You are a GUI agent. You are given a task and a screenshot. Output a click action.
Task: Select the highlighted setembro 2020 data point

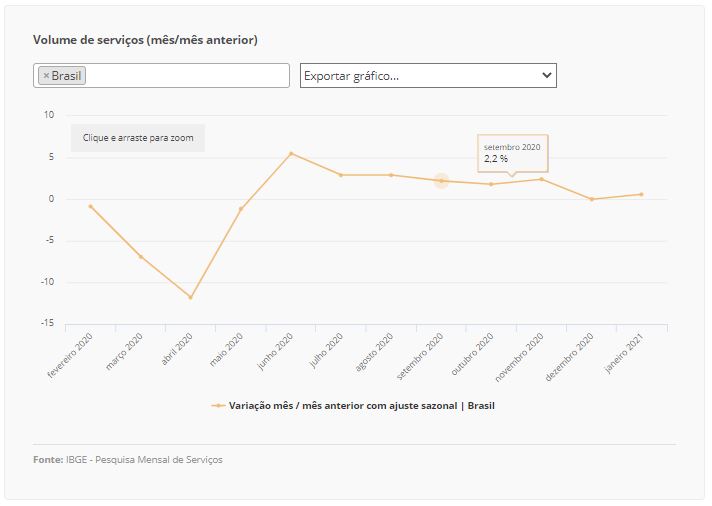click(x=441, y=181)
